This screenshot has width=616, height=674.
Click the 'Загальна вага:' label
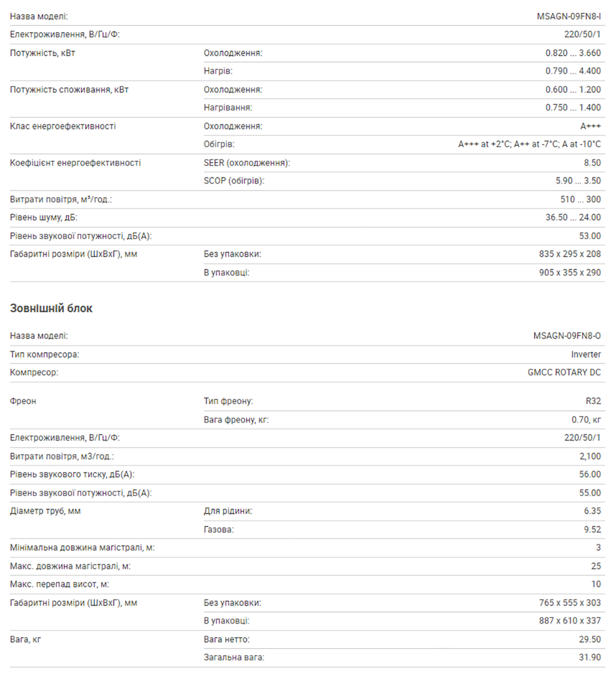[x=234, y=657]
